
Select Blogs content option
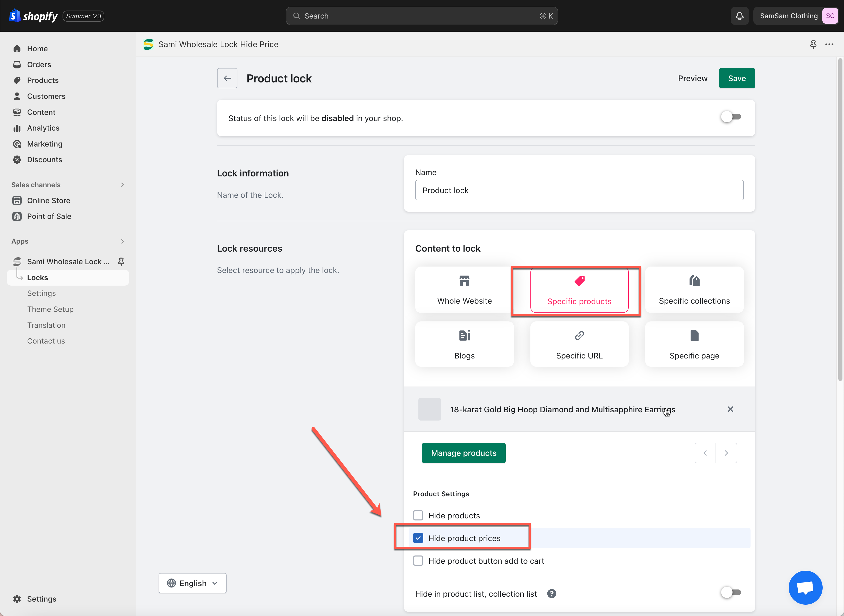pos(464,345)
